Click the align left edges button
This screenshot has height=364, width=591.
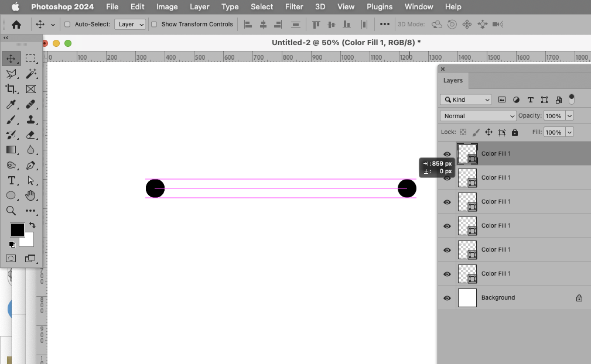(248, 24)
